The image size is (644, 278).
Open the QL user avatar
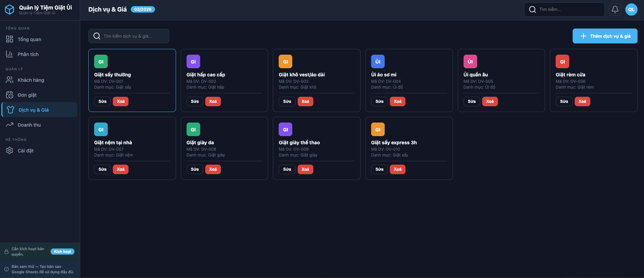[631, 10]
